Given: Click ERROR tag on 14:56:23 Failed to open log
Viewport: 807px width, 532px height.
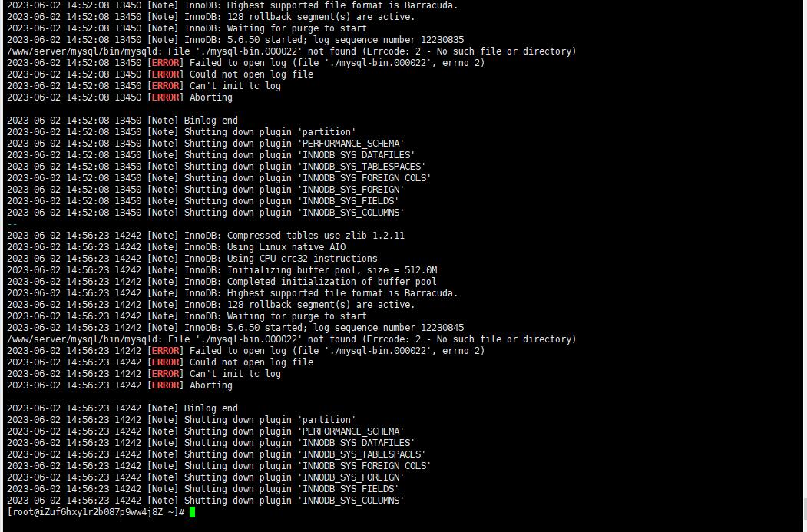Looking at the screenshot, I should tap(166, 350).
